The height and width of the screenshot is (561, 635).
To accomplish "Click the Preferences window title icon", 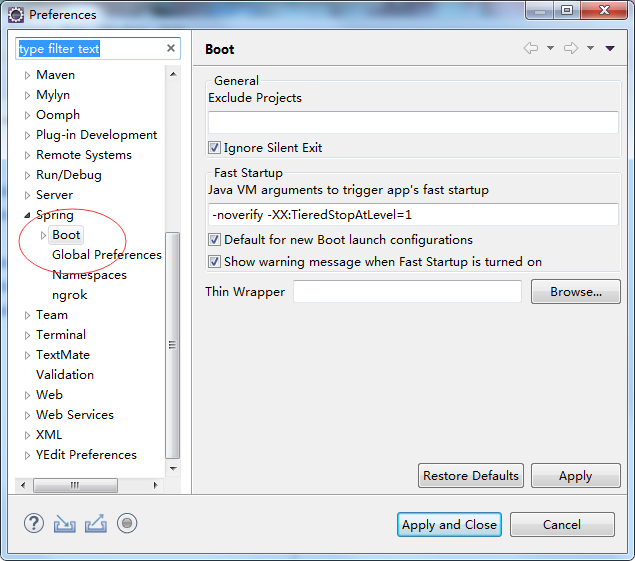I will (16, 15).
